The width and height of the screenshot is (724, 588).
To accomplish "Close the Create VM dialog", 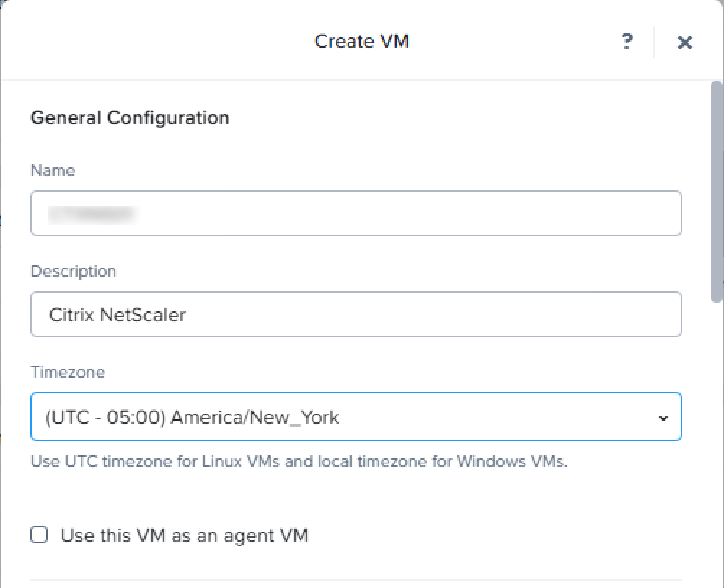I will 684,43.
